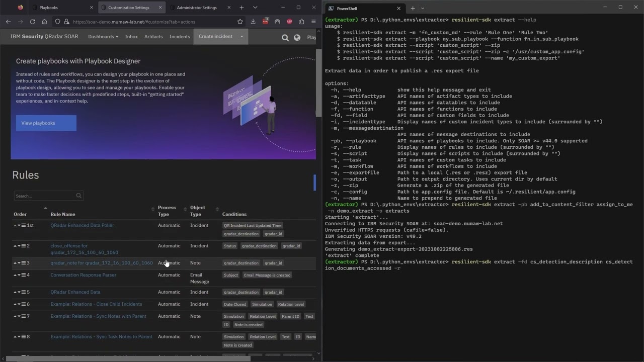Screen dimensions: 644x362
Task: Close the PowerShell terminal tab
Action: pyautogui.click(x=399, y=8)
